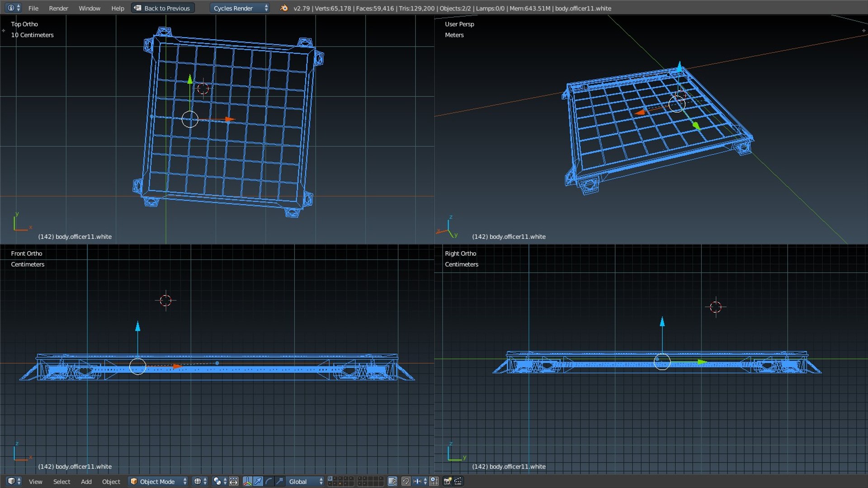Click 'Front Ortho' viewport label
This screenshot has height=488, width=868.
(27, 253)
